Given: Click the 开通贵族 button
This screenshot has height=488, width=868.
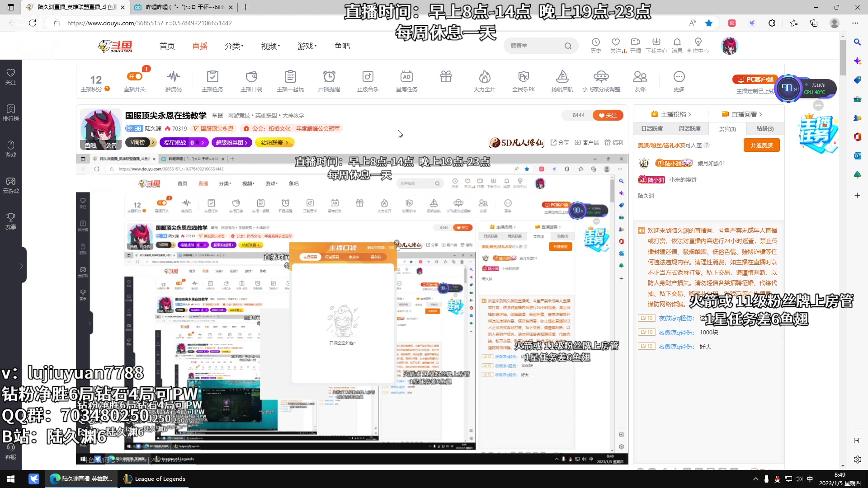Looking at the screenshot, I should (x=762, y=145).
